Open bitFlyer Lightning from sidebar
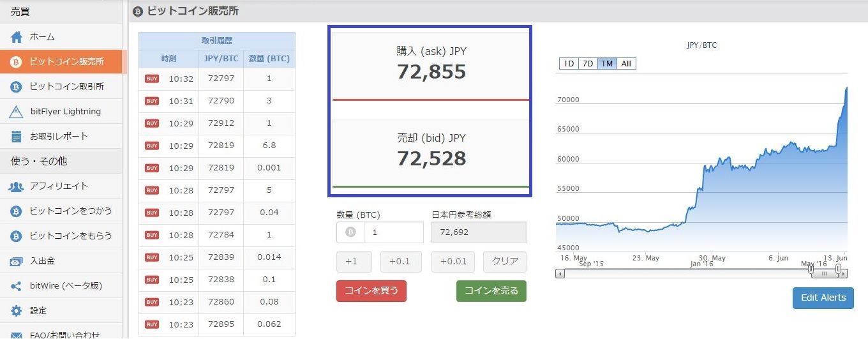Viewport: 868px width, 339px height. click(x=61, y=112)
